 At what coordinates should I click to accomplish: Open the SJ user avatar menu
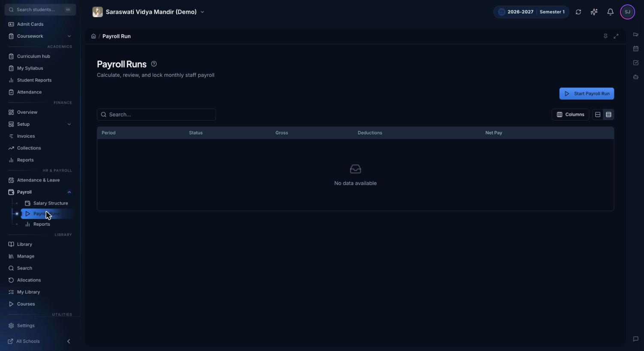click(x=627, y=12)
